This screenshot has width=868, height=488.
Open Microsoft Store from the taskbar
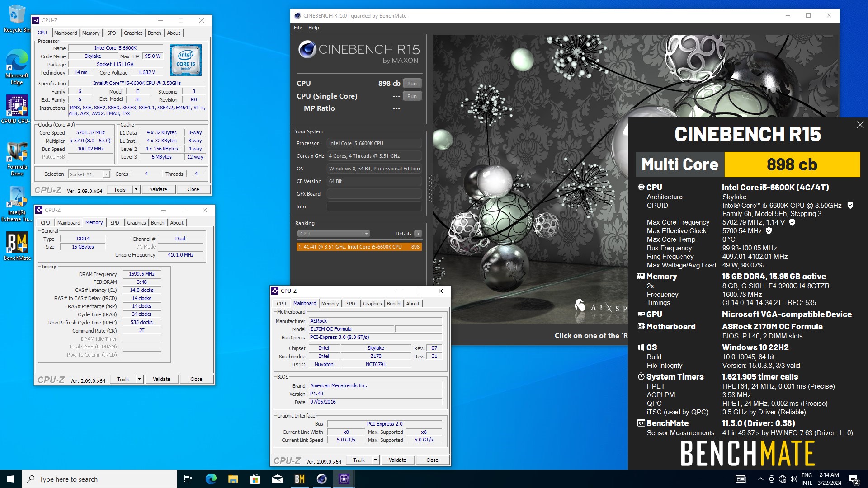coord(255,479)
